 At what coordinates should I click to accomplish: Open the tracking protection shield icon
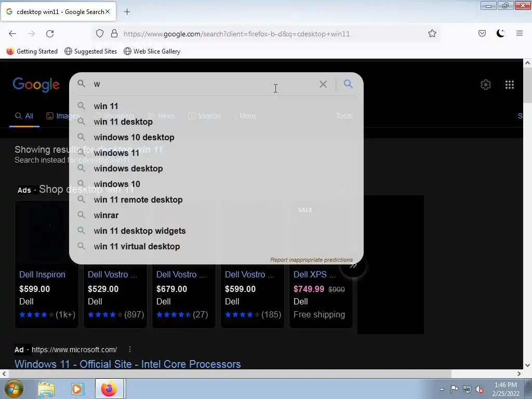coord(99,33)
